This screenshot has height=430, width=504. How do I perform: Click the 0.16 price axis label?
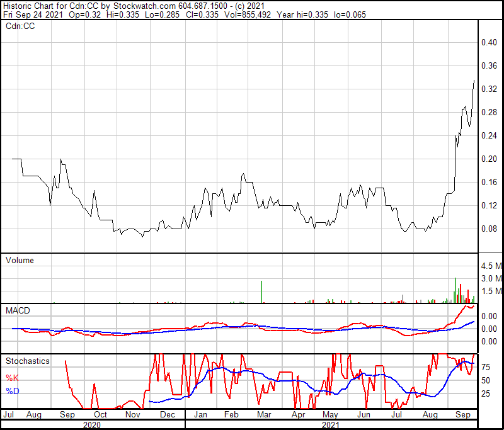pos(489,182)
